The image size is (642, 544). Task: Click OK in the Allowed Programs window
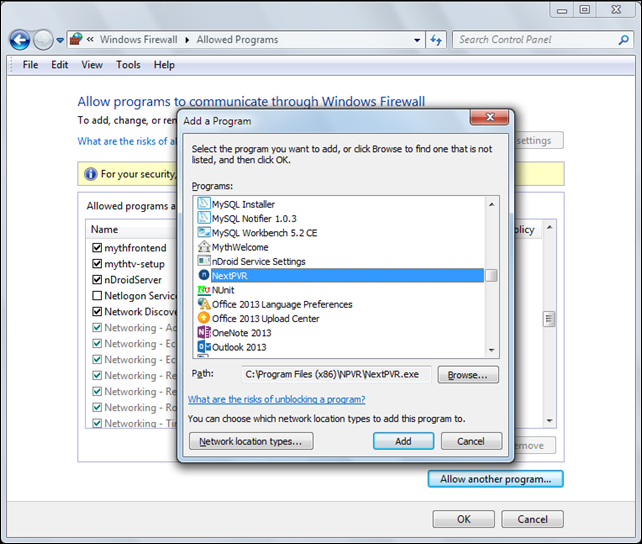pyautogui.click(x=463, y=519)
